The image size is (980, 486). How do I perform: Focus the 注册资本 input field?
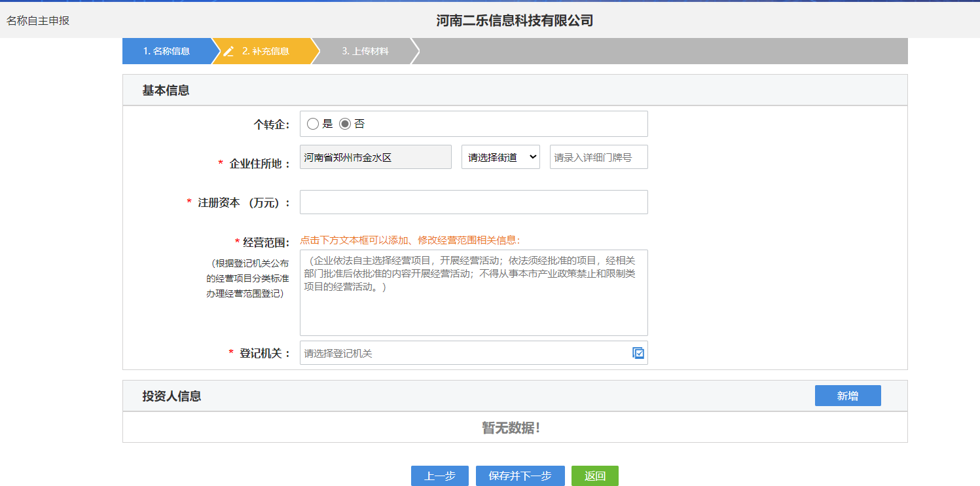(x=474, y=202)
